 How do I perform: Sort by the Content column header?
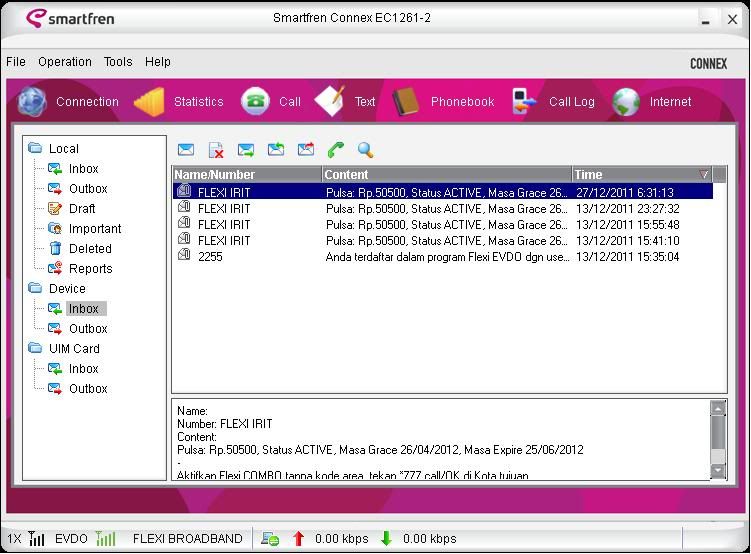point(447,174)
